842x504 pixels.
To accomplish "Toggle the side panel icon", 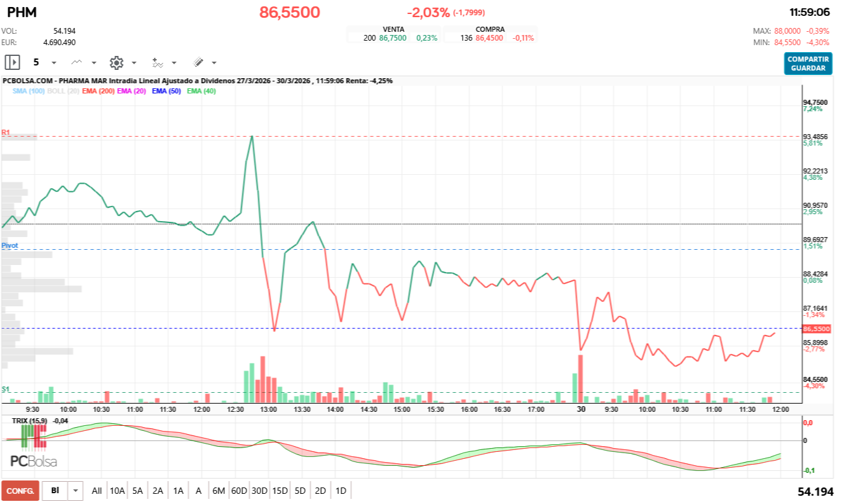I will [x=12, y=62].
